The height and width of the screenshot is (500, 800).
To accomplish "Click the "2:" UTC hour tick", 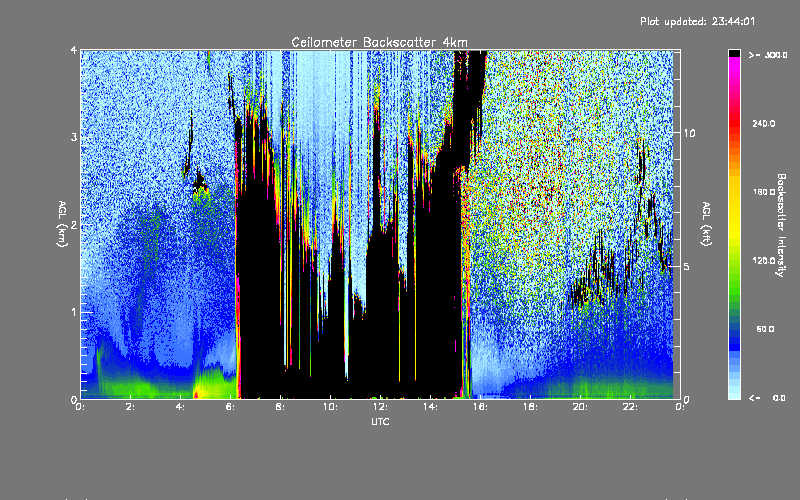I will coord(131,407).
